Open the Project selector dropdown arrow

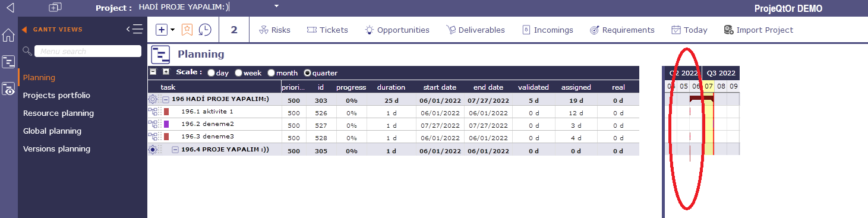coord(276,7)
